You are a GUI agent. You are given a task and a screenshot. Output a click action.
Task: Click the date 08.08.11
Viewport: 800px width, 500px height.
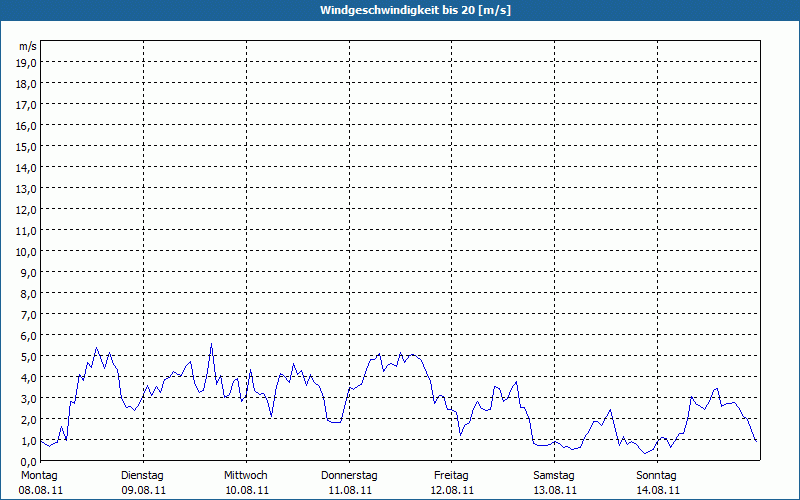click(41, 491)
